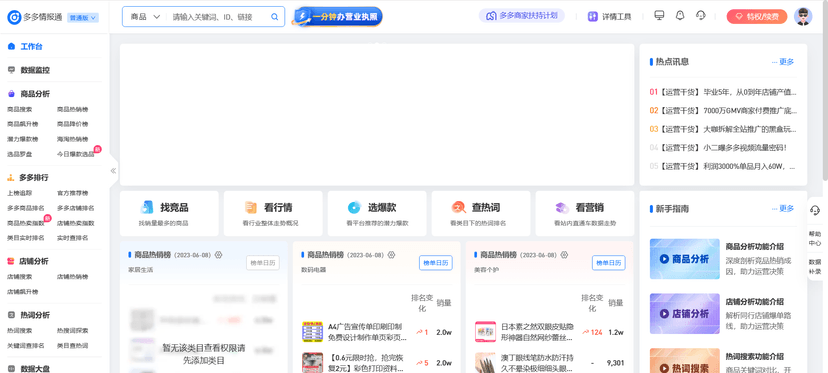Click the headset support icon in header
The width and height of the screenshot is (828, 373).
coord(701,15)
